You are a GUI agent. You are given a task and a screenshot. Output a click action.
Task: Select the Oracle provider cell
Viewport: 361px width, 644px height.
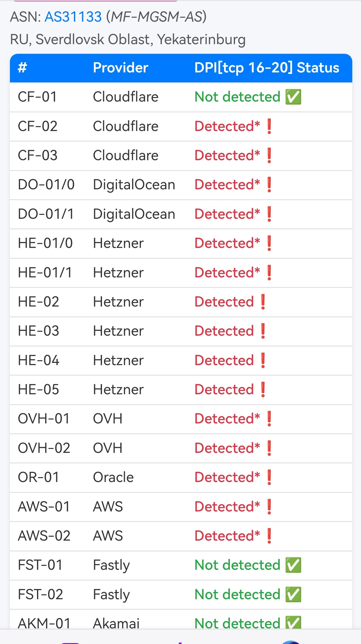click(113, 477)
